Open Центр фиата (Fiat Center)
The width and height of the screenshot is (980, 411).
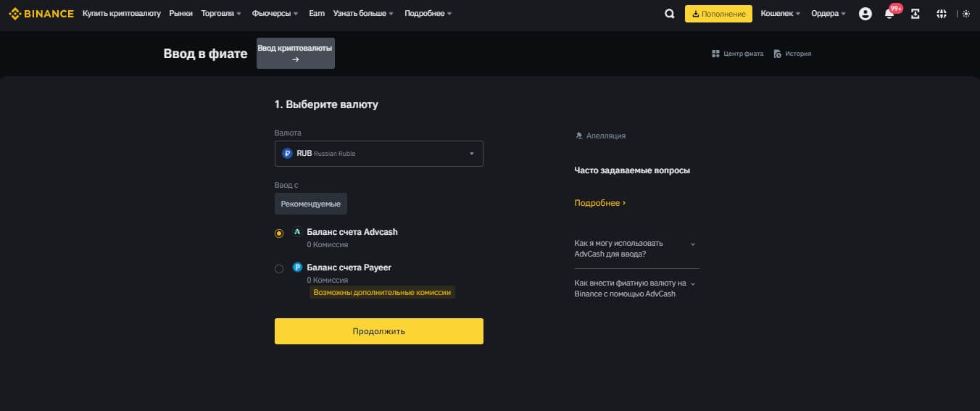738,54
